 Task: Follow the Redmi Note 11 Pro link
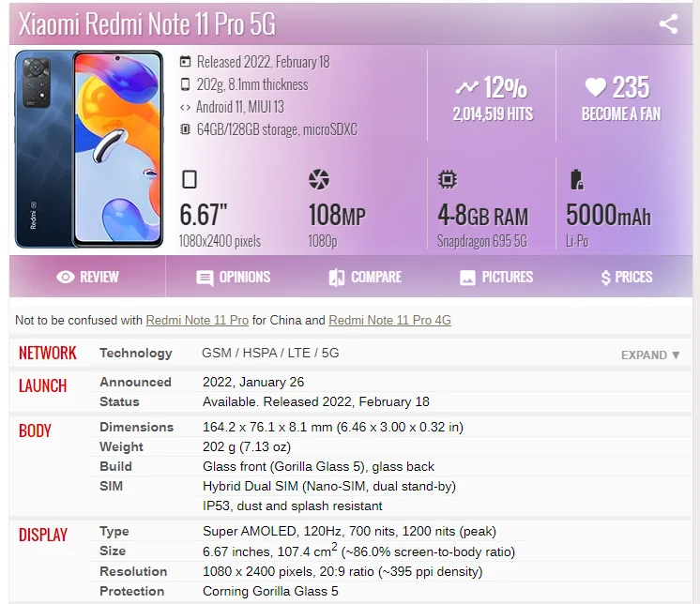coord(197,321)
